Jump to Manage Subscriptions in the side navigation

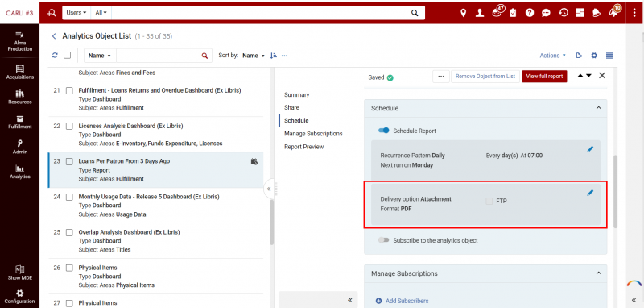pos(313,134)
